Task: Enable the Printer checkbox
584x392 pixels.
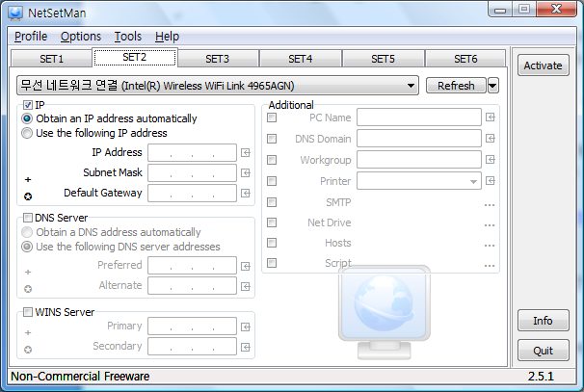Action: click(x=272, y=181)
